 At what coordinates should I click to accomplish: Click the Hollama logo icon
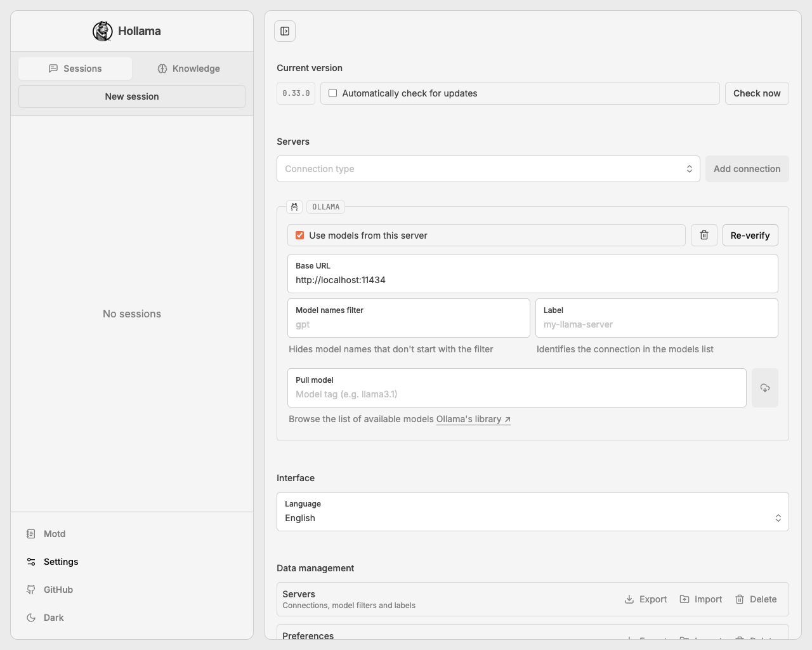(x=102, y=31)
